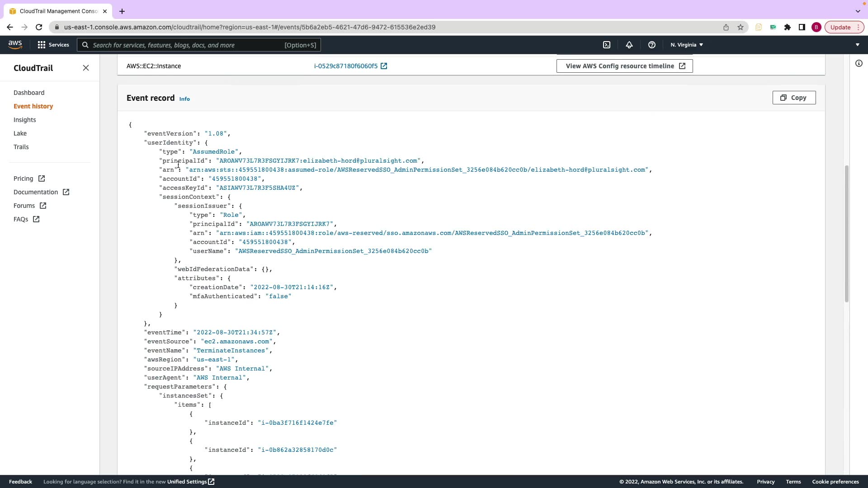Open the support help question icon

(x=651, y=45)
